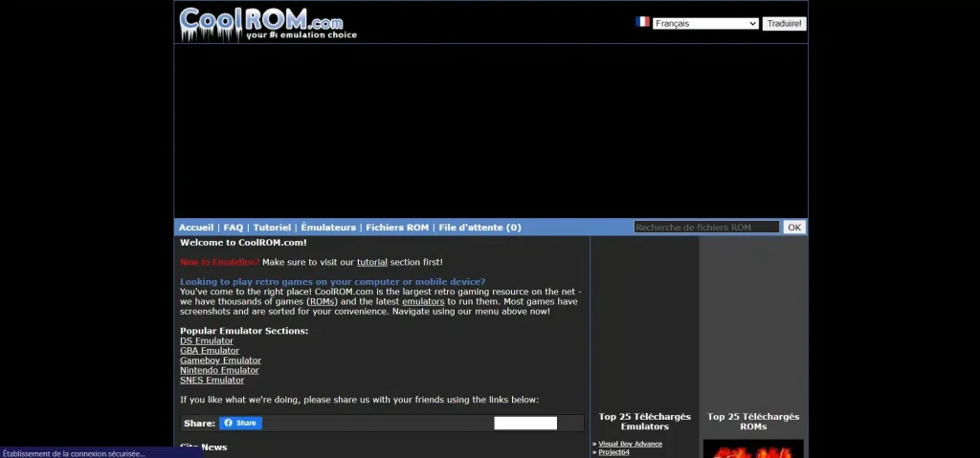Open the Tutoriel menu item
This screenshot has width=980, height=458.
[x=272, y=228]
